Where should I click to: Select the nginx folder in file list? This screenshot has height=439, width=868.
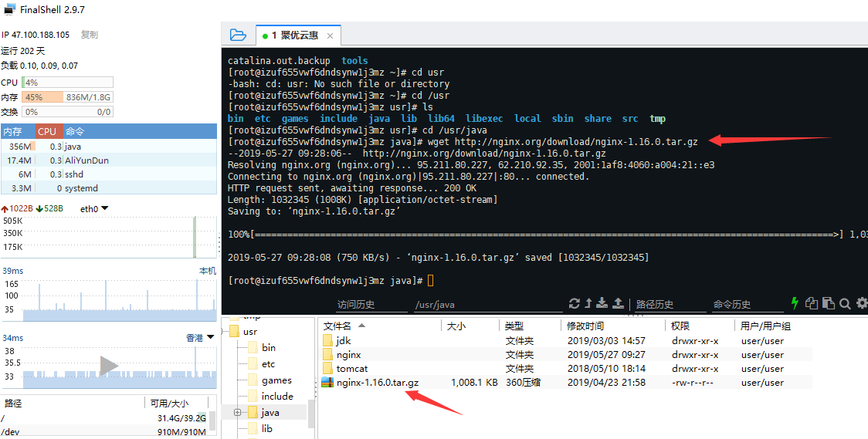pyautogui.click(x=566, y=354)
